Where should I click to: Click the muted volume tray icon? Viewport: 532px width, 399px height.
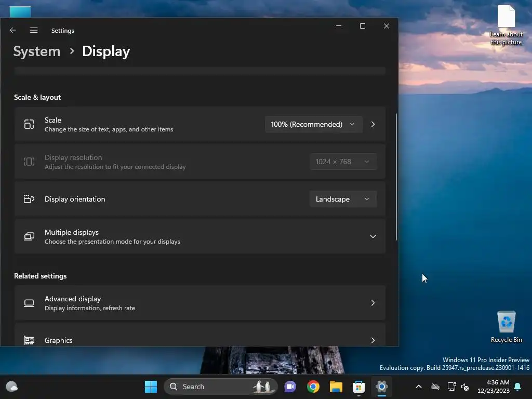465,387
